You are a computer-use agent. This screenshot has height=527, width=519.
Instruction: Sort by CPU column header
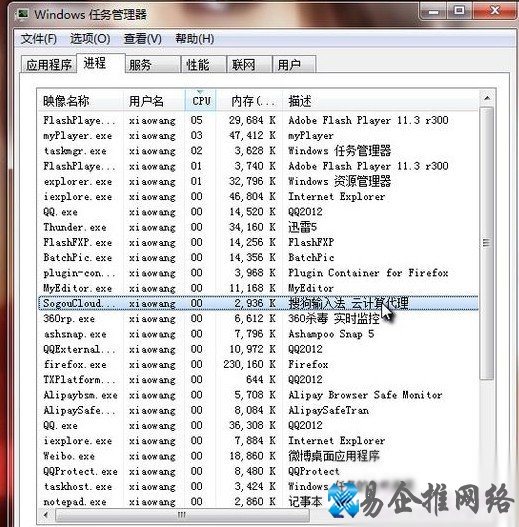point(200,101)
